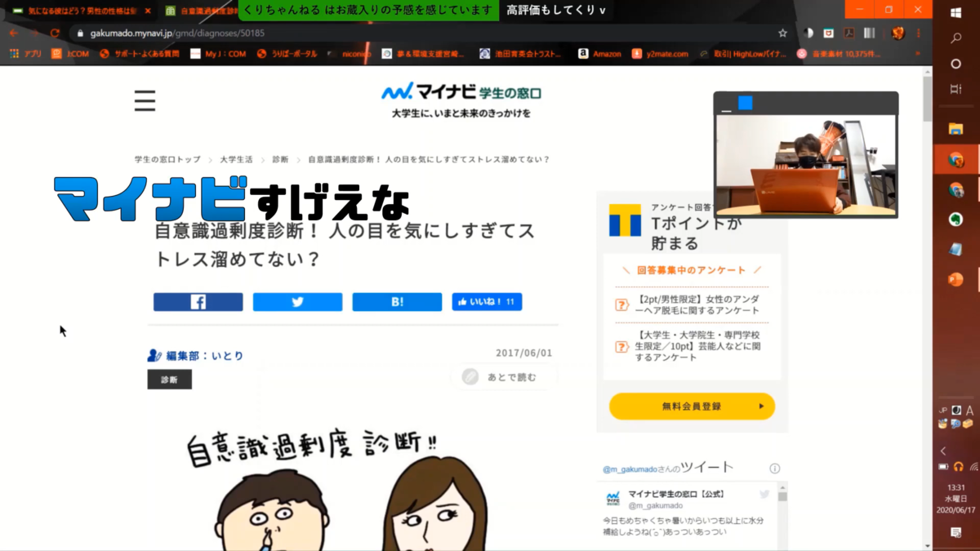Click the マイナビ学生の窓口 tweet avatar
Image resolution: width=980 pixels, height=551 pixels.
pyautogui.click(x=612, y=499)
